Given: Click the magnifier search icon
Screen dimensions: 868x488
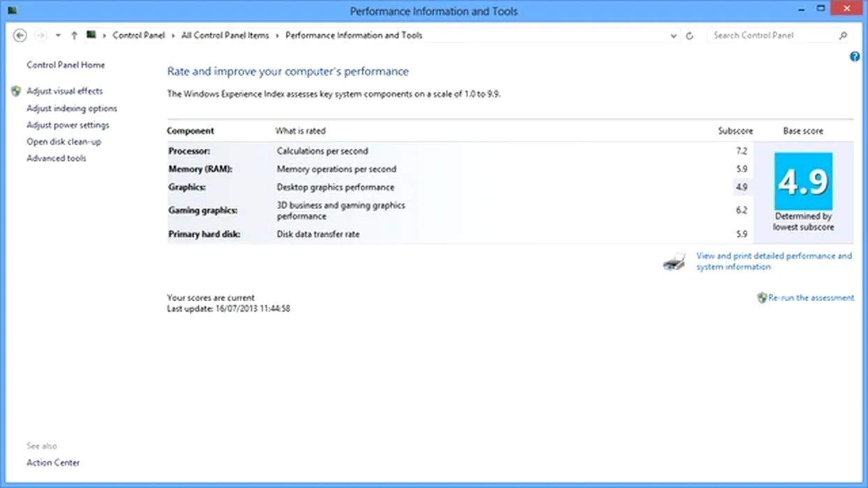Looking at the screenshot, I should pyautogui.click(x=843, y=36).
